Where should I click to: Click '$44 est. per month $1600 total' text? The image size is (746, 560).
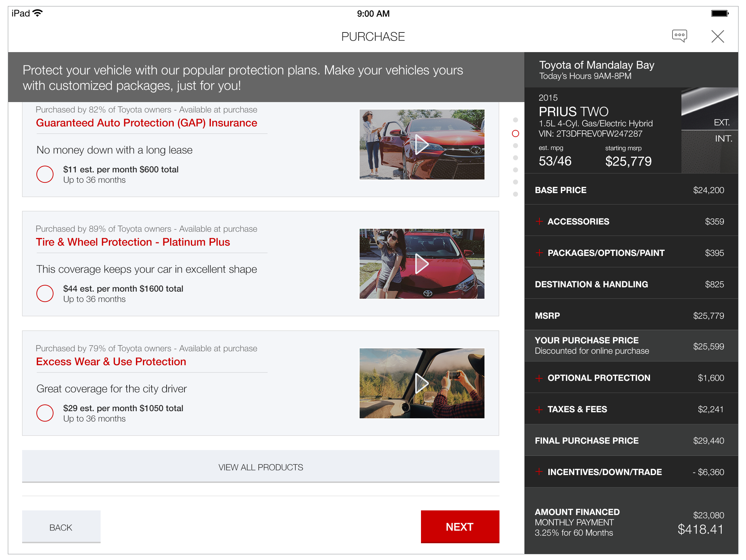point(123,289)
